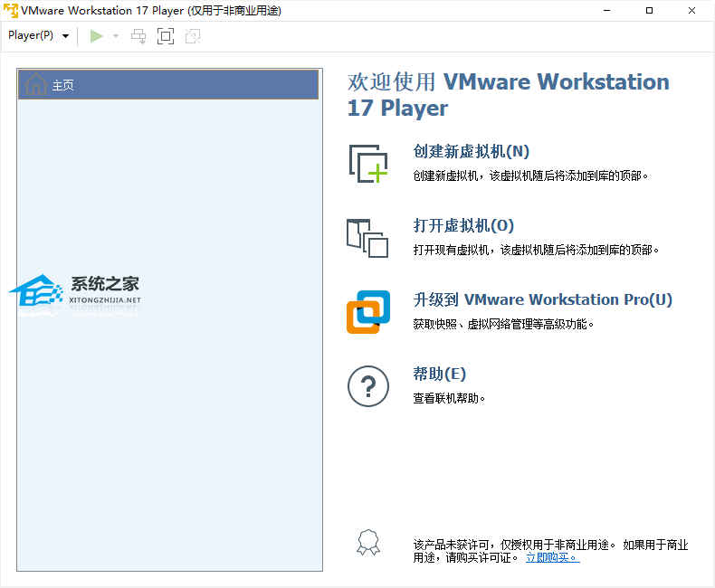Click the 立即购买 purchase link

coord(553,557)
